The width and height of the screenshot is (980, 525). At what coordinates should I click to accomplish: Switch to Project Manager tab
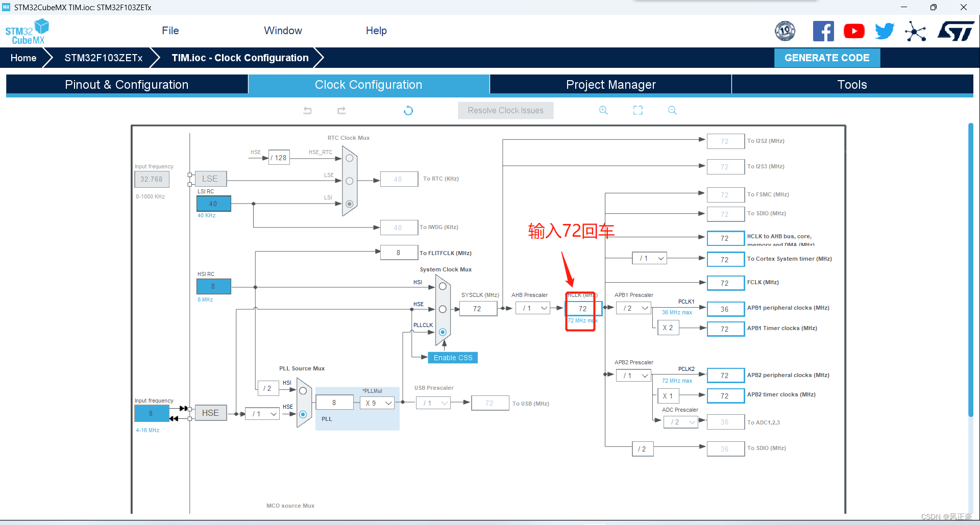[611, 85]
